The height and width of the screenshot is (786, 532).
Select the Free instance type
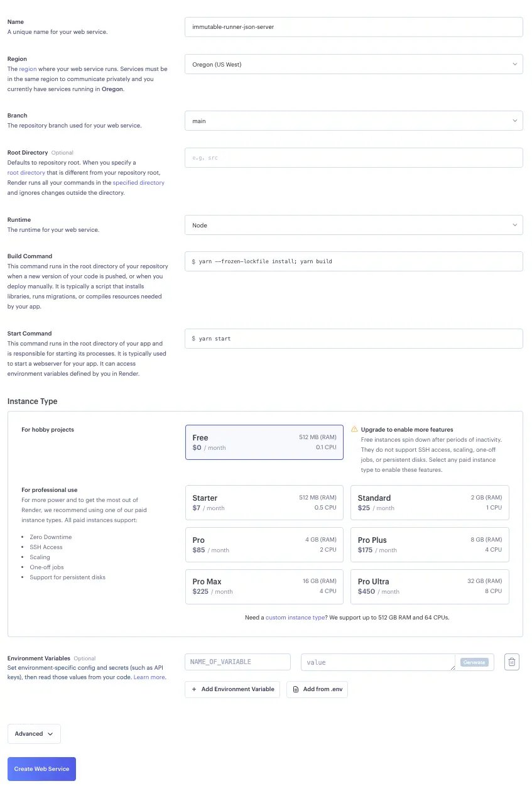(264, 442)
